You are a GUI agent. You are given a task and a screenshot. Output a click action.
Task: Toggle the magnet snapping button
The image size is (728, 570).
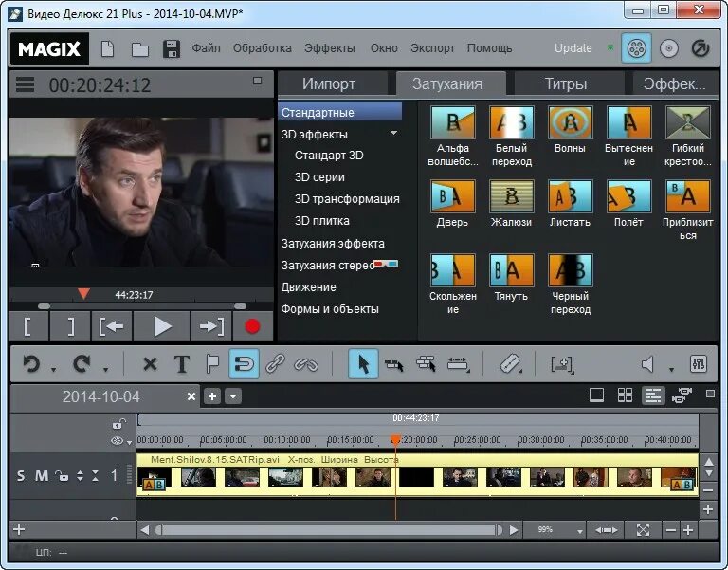[244, 364]
